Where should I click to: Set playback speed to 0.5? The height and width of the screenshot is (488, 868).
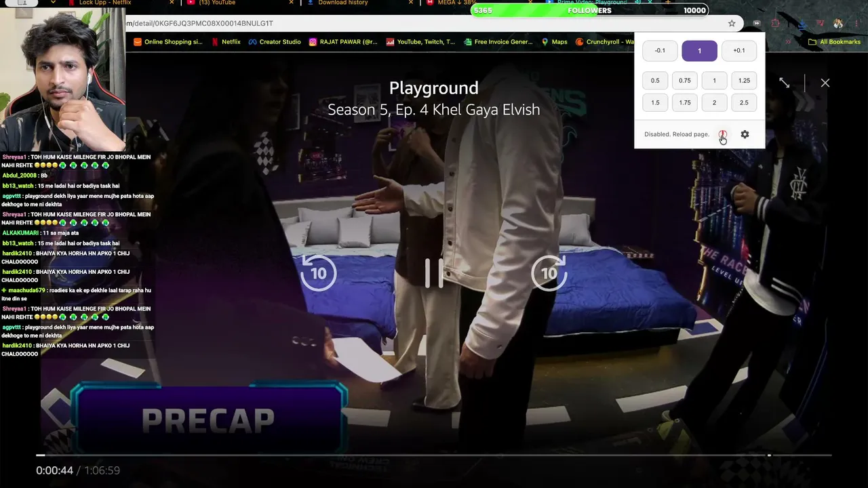[x=655, y=81]
